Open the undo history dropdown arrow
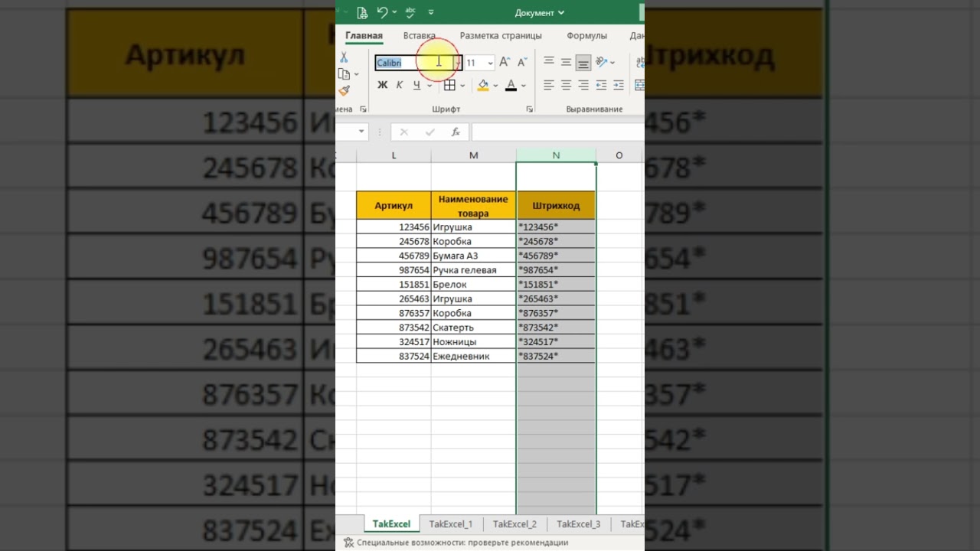The height and width of the screenshot is (551, 980). [x=394, y=12]
